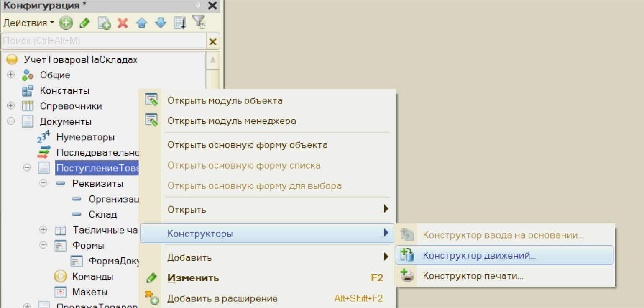Choose Изменить in the context menu
This screenshot has height=308, width=644.
[x=267, y=278]
